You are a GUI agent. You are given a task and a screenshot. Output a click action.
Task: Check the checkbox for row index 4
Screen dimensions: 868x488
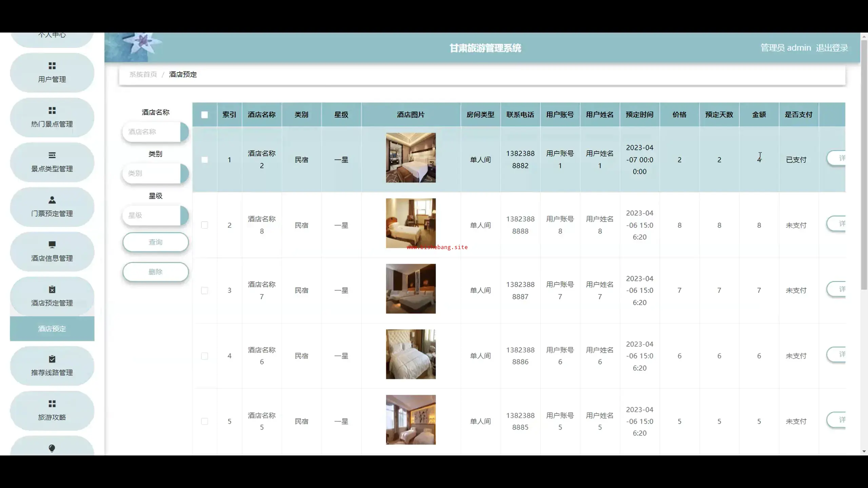coord(204,356)
